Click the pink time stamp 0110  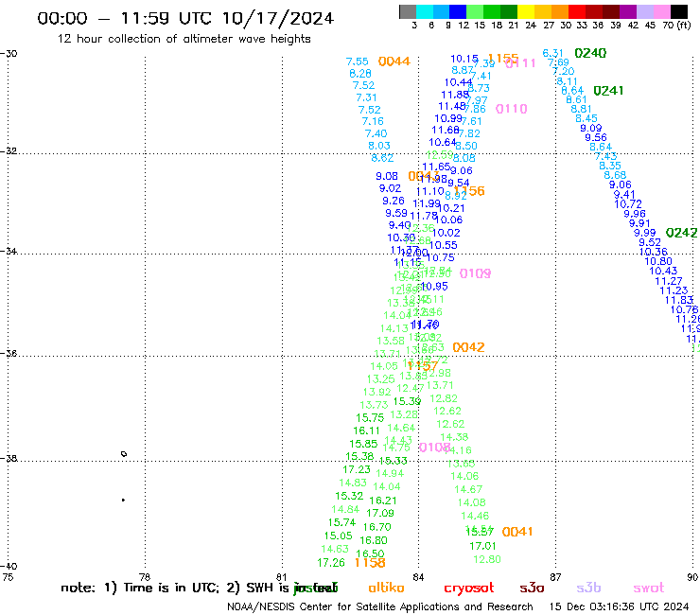512,109
